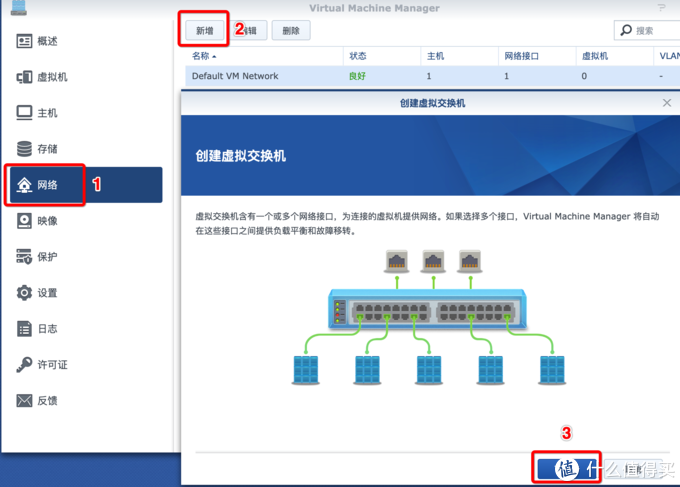Click the 新增 add button
680x487 pixels.
tap(205, 30)
